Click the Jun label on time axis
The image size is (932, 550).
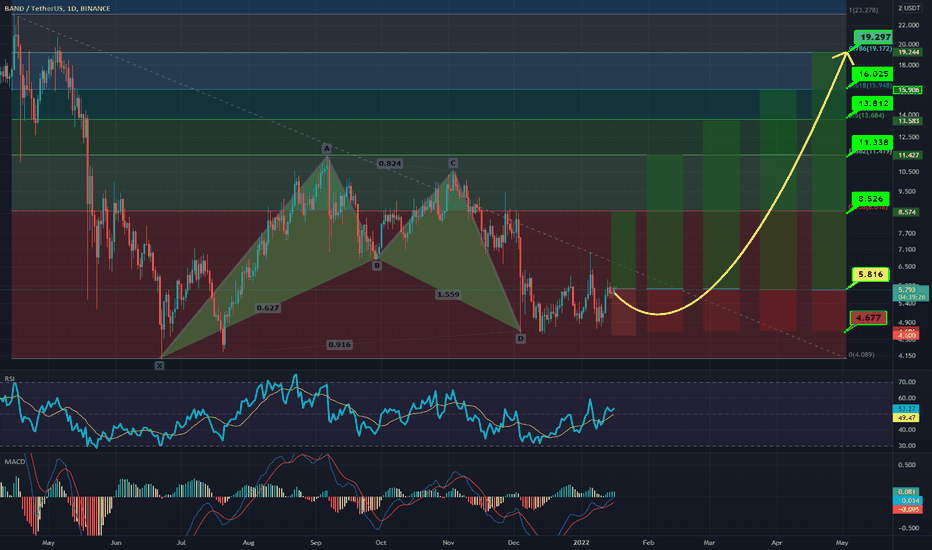click(x=116, y=543)
